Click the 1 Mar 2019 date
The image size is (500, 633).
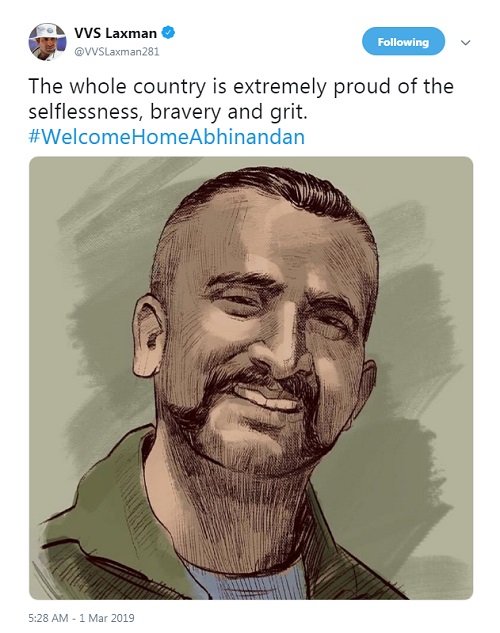click(107, 618)
